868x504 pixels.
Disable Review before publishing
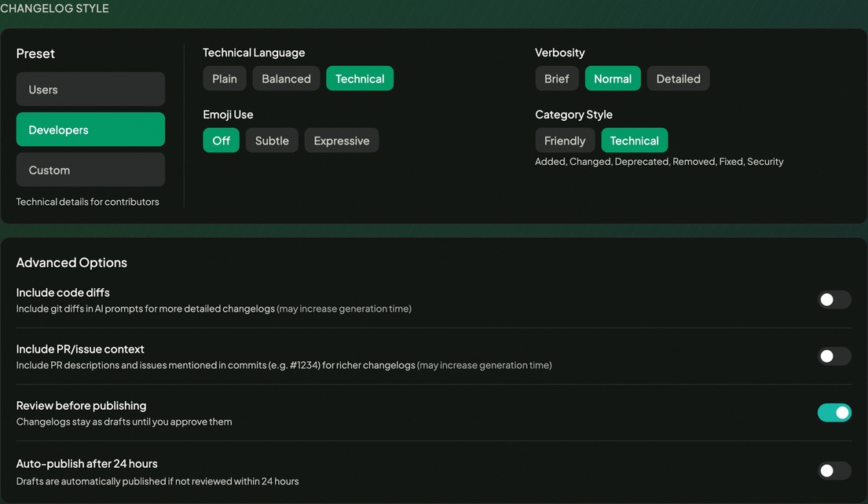834,412
